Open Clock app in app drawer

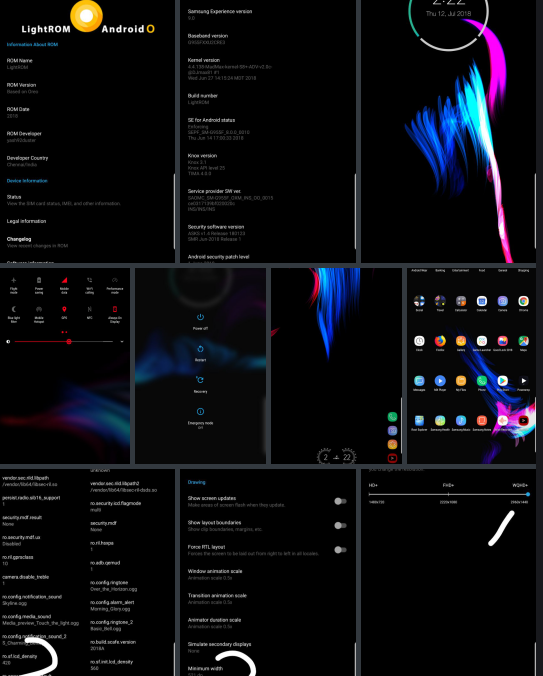coord(419,341)
